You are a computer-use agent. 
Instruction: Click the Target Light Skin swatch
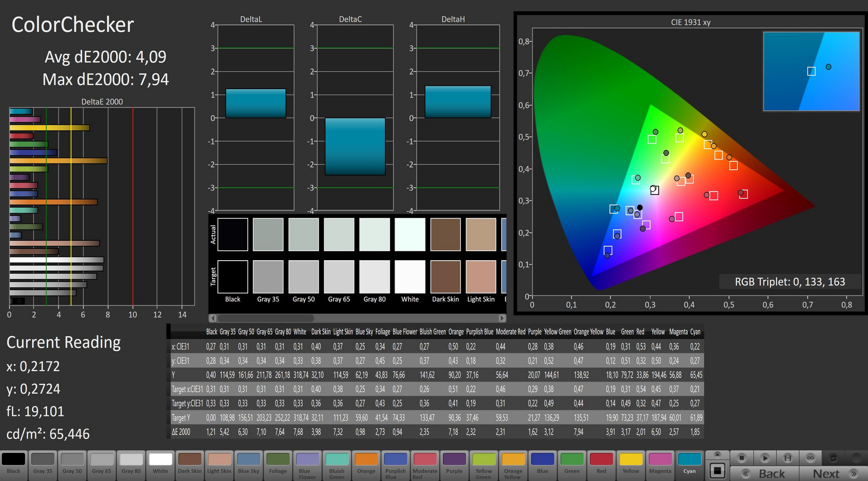click(x=481, y=276)
